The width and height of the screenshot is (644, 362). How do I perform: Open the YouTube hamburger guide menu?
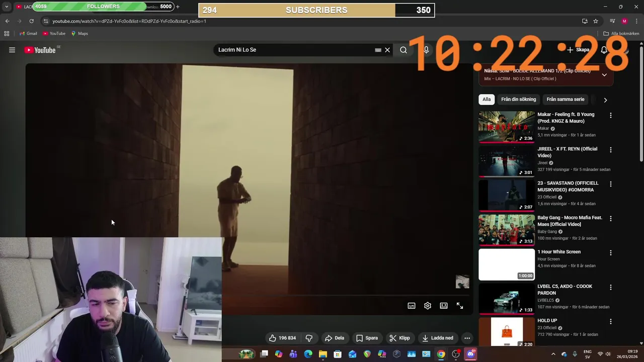[12, 50]
